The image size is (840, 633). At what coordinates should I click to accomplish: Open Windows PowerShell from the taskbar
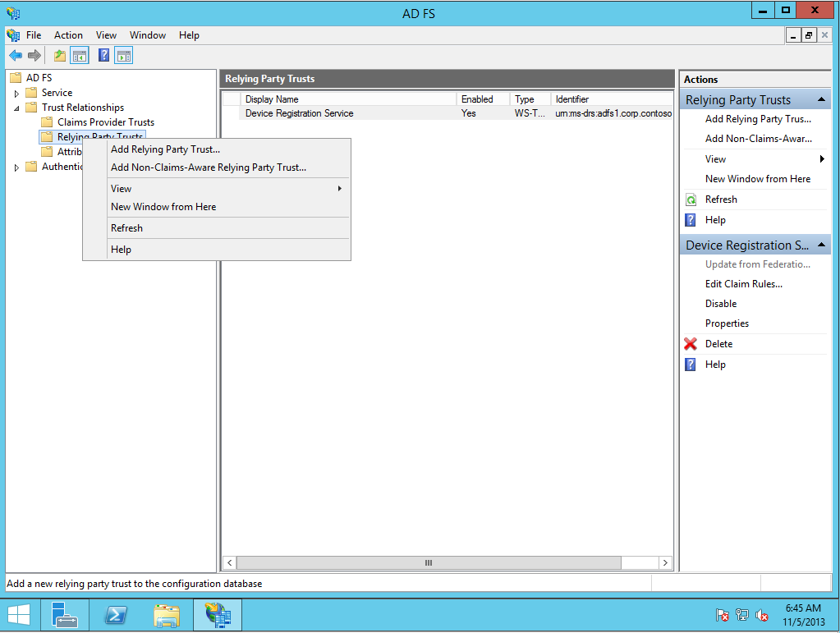pos(116,615)
